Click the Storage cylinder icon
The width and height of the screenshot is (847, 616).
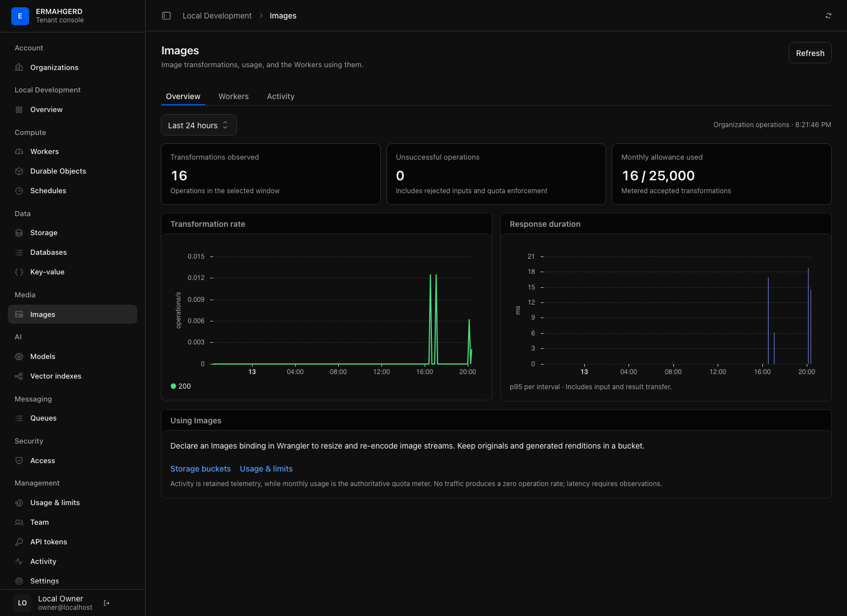(x=19, y=233)
